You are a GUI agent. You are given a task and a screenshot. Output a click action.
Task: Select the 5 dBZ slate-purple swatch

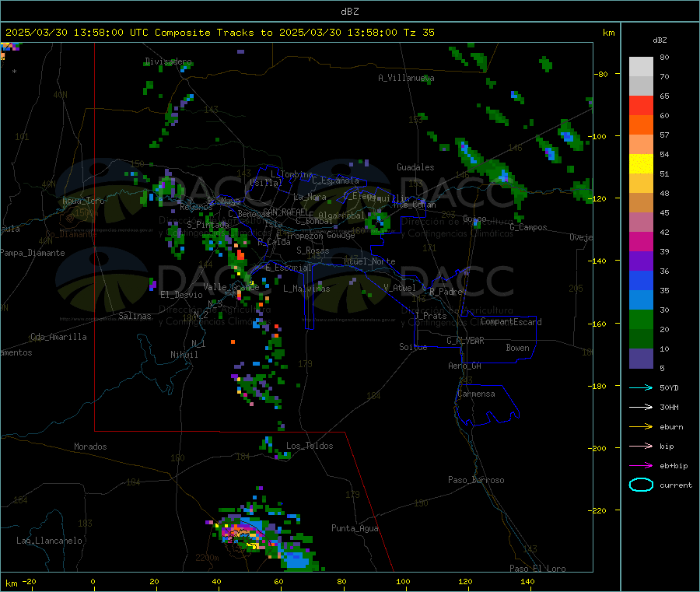641,359
